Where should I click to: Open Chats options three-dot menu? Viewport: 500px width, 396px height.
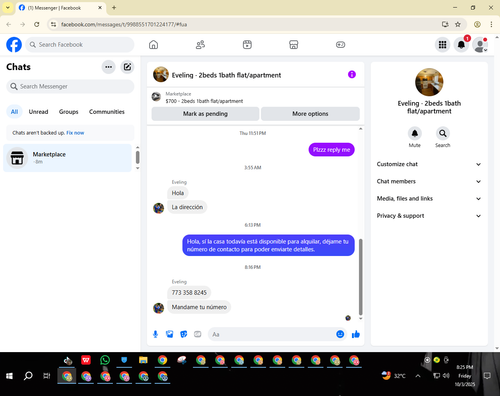pos(108,67)
